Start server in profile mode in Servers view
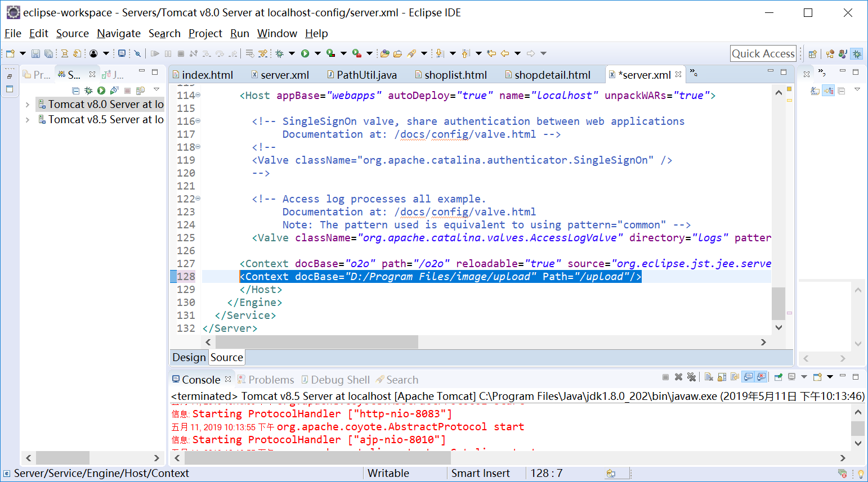868x482 pixels. coord(114,91)
